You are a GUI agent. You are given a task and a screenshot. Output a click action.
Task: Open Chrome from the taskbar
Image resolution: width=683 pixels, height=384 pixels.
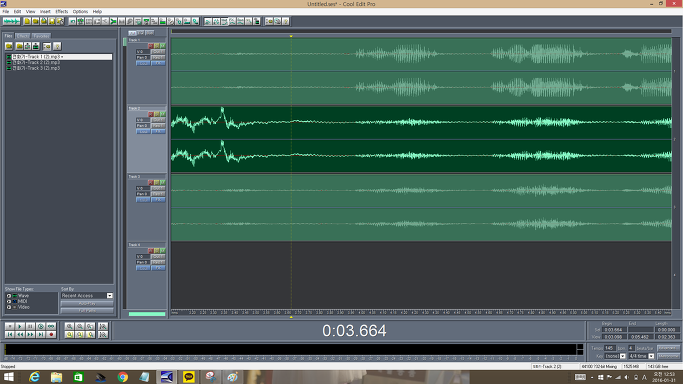pos(122,377)
